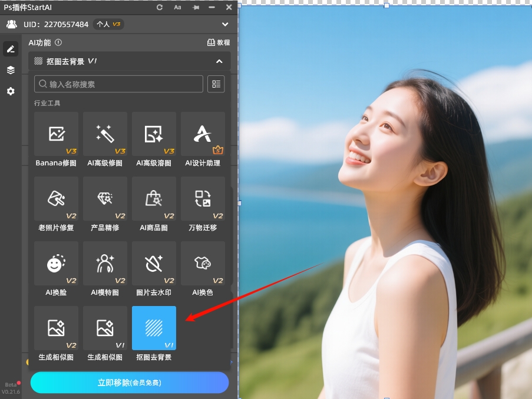Toggle list view next to search box
The width and height of the screenshot is (532, 399).
(216, 84)
